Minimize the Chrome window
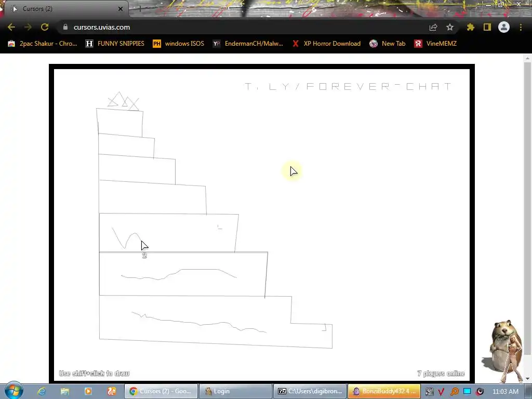532x399 pixels. pyautogui.click(x=488, y=4)
